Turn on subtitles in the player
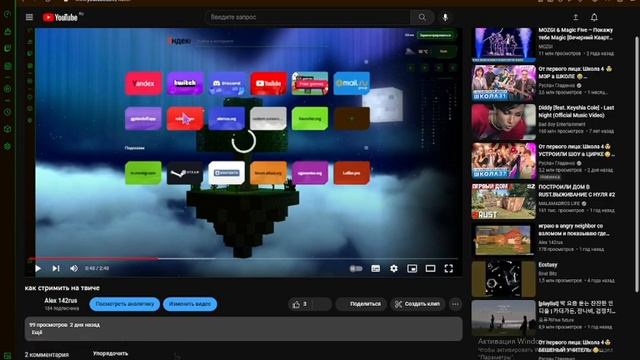This screenshot has width=640, height=360. point(376,269)
